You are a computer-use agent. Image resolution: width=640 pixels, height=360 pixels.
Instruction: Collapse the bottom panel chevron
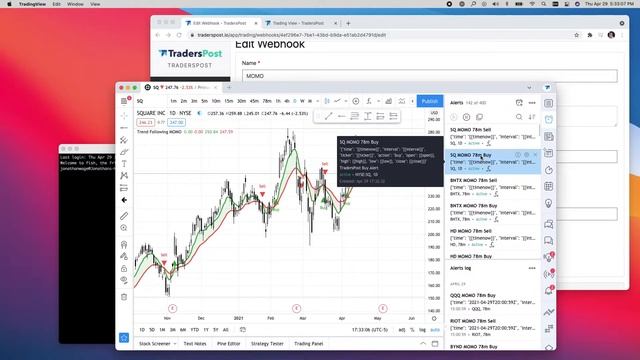point(423,344)
